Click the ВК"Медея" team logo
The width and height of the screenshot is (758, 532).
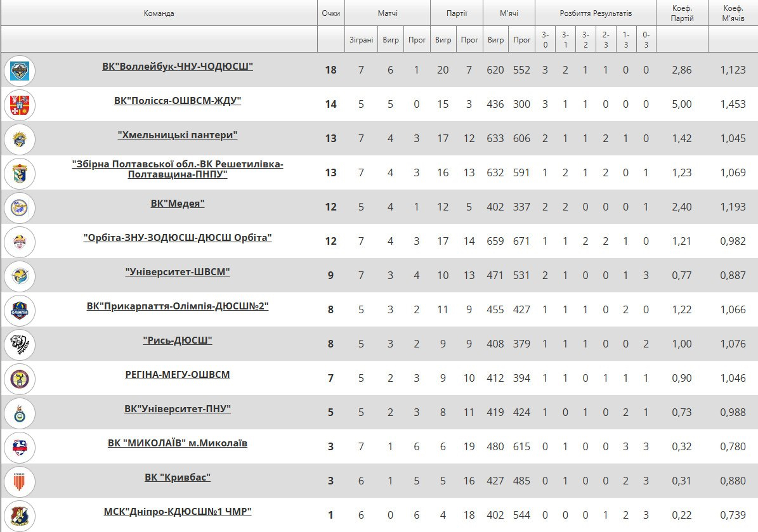(20, 207)
